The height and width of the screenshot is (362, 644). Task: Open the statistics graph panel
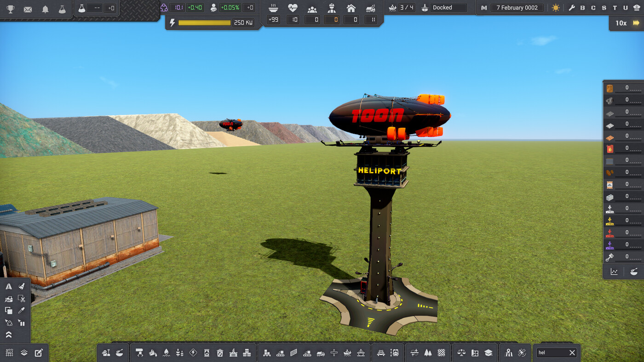(614, 271)
